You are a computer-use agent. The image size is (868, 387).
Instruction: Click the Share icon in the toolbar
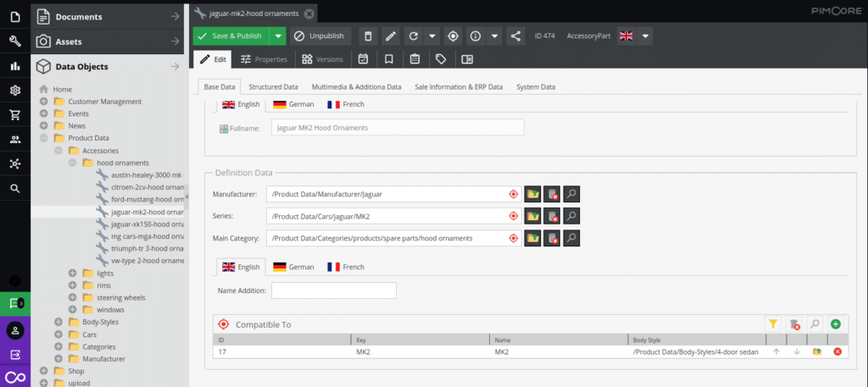[x=515, y=36]
